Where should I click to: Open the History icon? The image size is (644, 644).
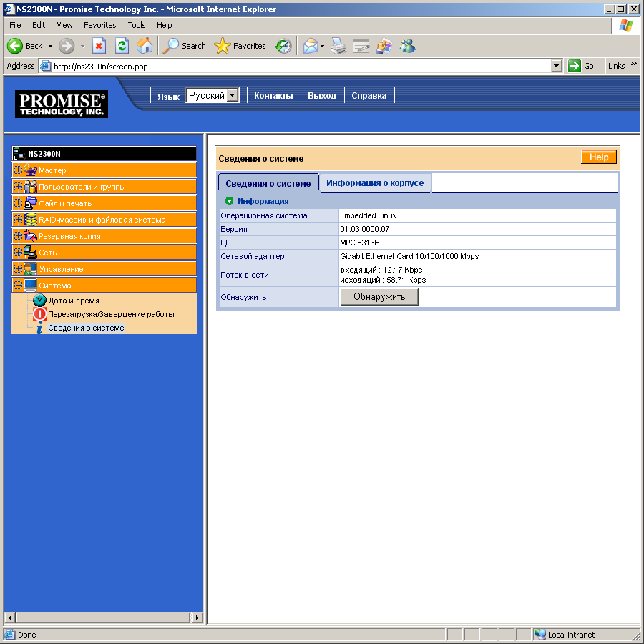[x=283, y=46]
